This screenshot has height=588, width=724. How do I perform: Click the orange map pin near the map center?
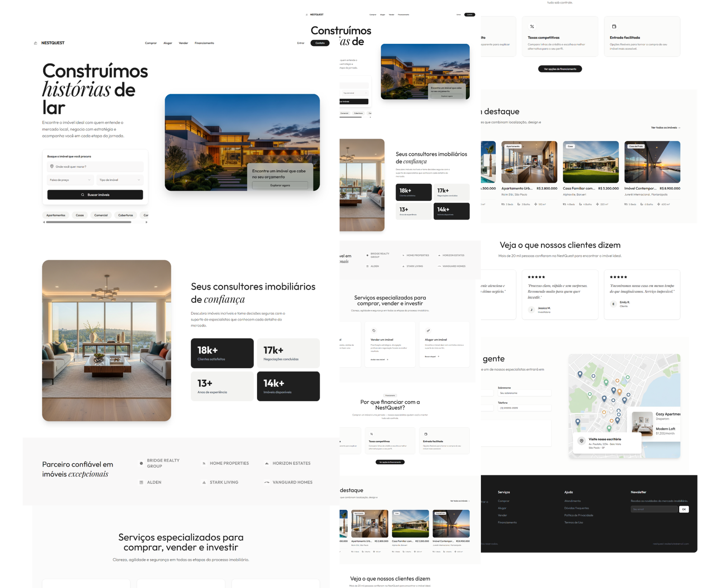coord(619,392)
